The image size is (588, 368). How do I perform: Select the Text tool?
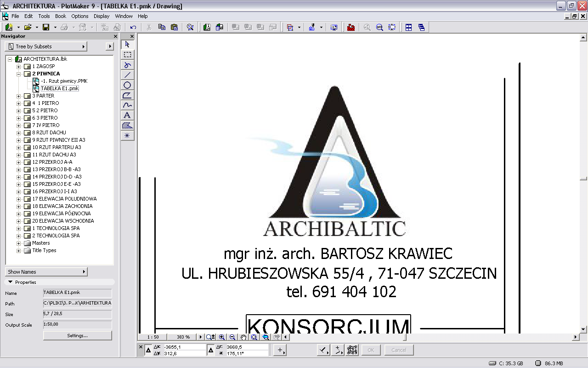click(127, 115)
